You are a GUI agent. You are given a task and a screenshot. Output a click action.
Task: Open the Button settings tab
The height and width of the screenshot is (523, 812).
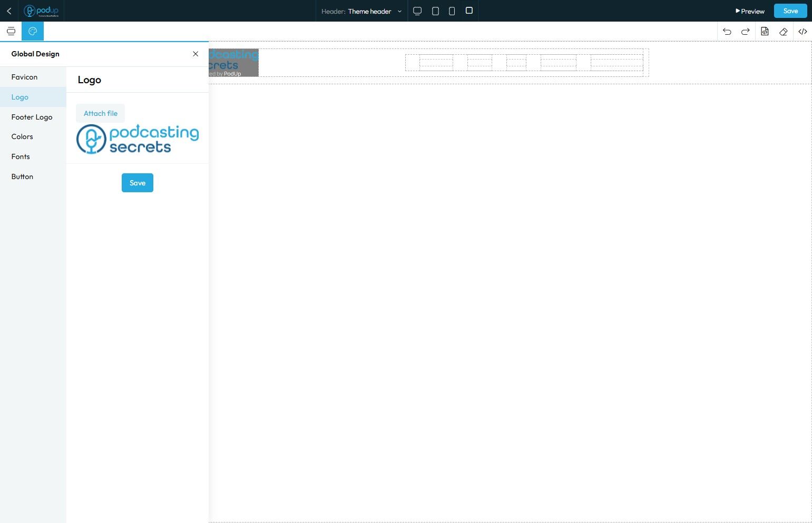(33, 176)
